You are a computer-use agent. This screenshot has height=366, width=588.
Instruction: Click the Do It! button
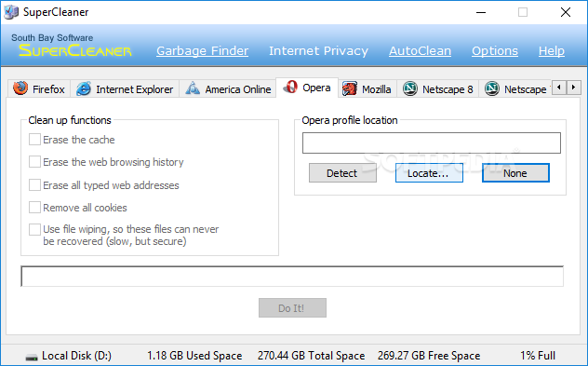(x=292, y=308)
